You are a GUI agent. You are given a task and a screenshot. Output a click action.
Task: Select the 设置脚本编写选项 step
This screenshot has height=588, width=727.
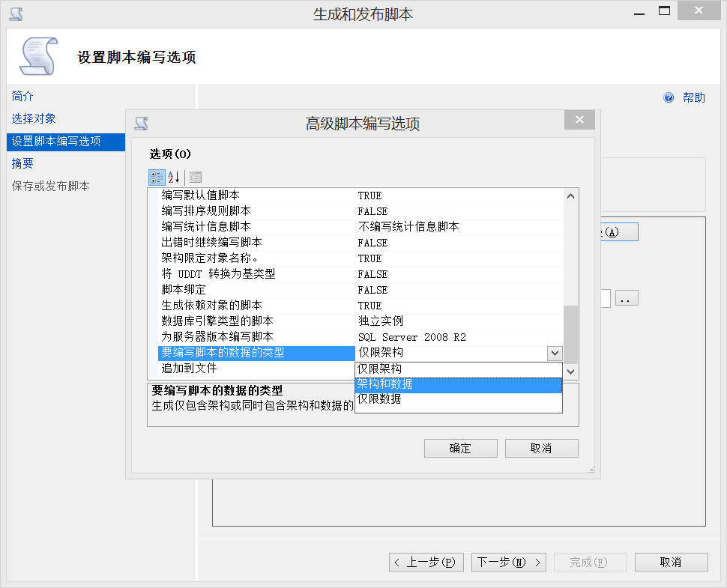coord(66,142)
